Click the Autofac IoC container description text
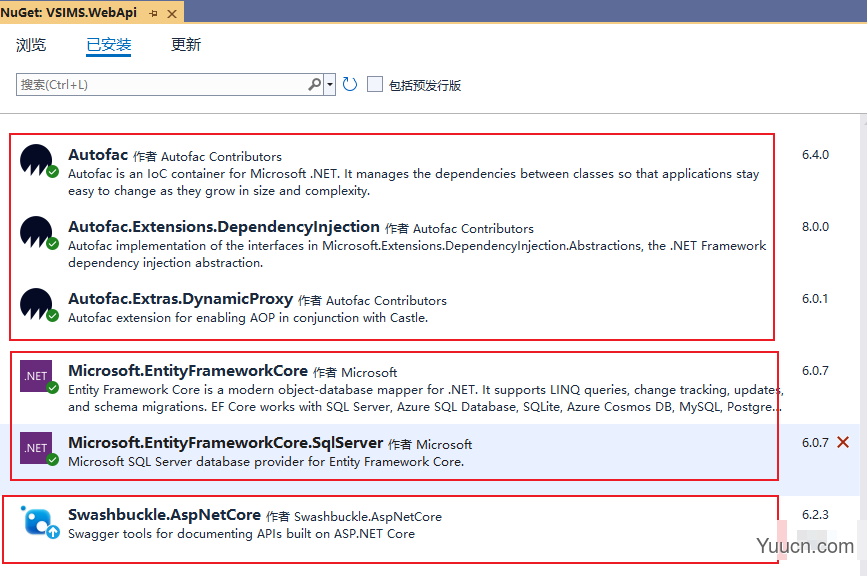 [x=414, y=182]
